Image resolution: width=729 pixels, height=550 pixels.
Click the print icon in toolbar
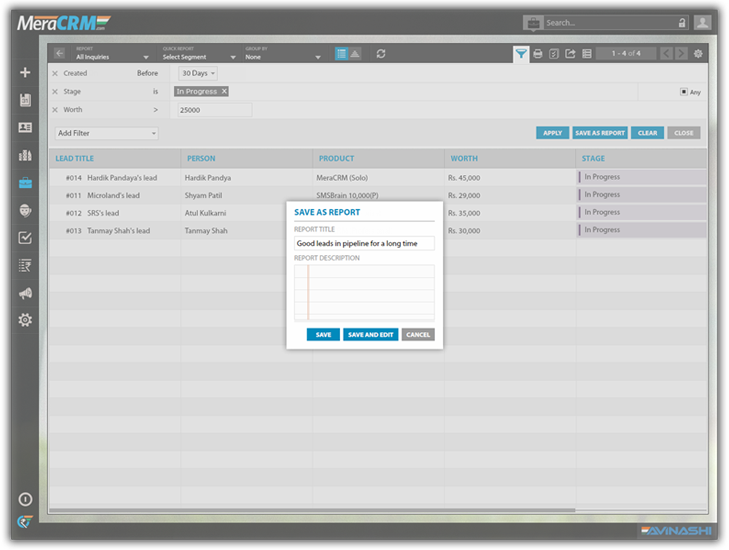tap(537, 54)
